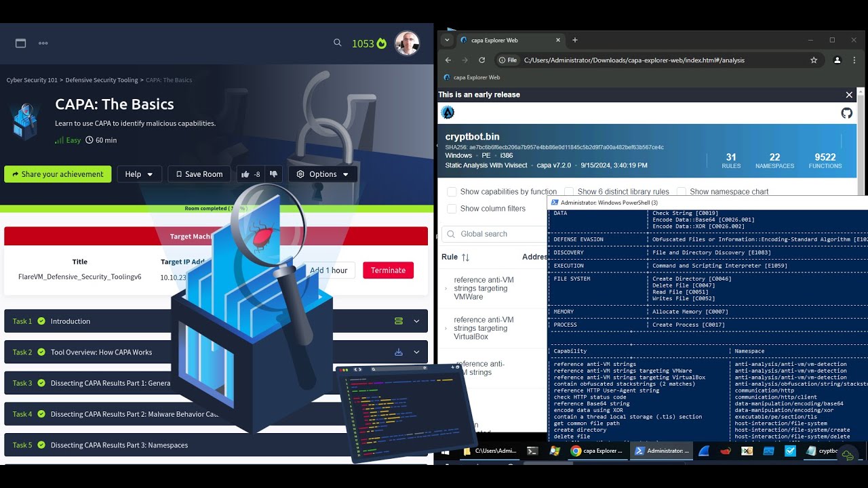Click the green icon on Task 1 row

tap(399, 321)
